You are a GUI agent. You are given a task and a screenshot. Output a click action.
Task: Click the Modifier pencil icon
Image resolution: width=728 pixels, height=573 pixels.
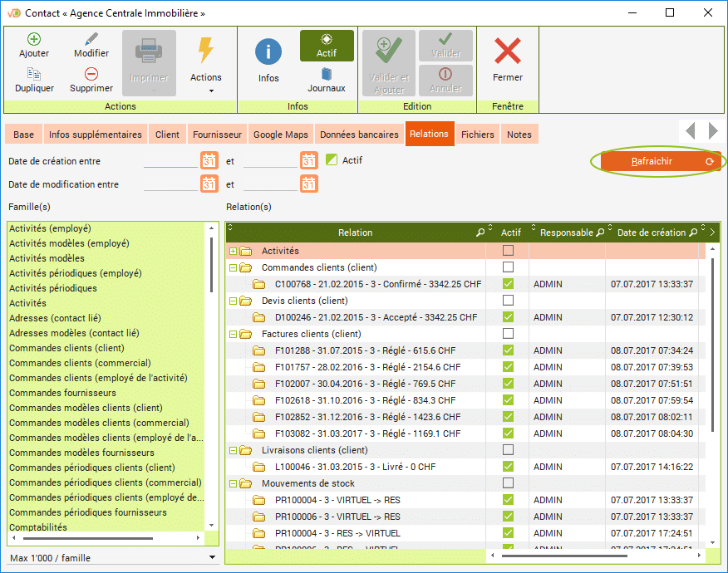[91, 39]
